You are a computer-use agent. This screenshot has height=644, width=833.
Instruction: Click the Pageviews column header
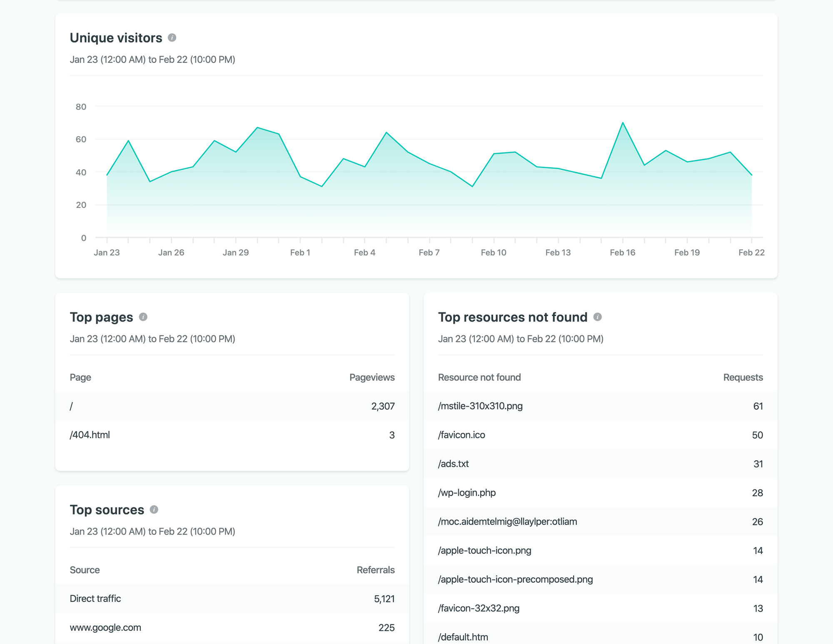point(372,377)
